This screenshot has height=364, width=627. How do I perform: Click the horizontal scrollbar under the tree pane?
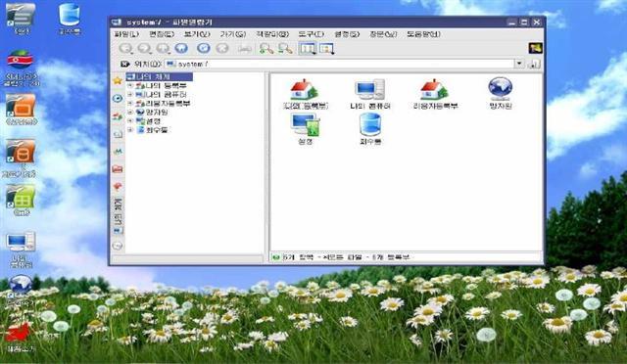(187, 259)
